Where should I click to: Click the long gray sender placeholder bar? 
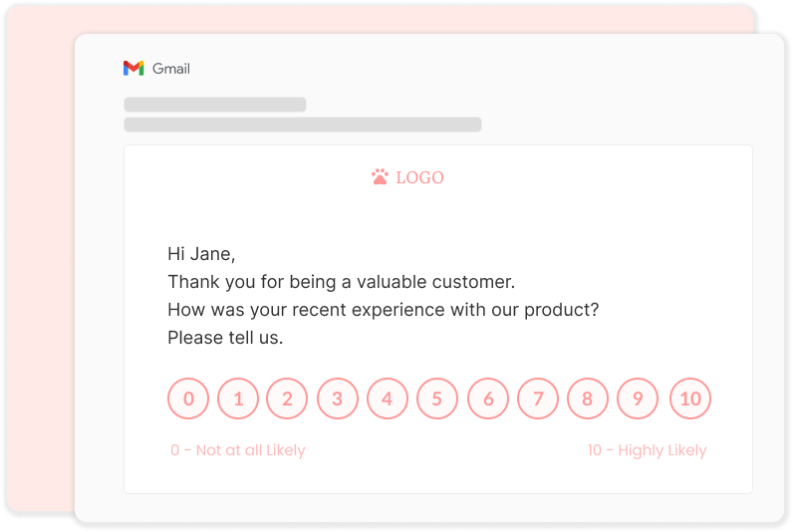(303, 125)
